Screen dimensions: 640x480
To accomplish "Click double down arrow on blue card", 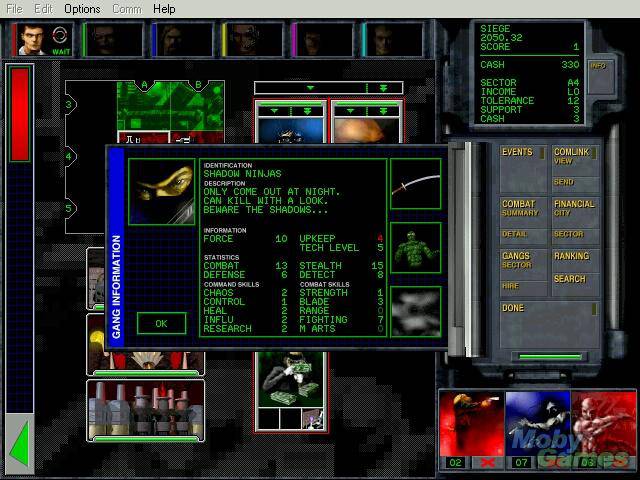I will (x=307, y=111).
